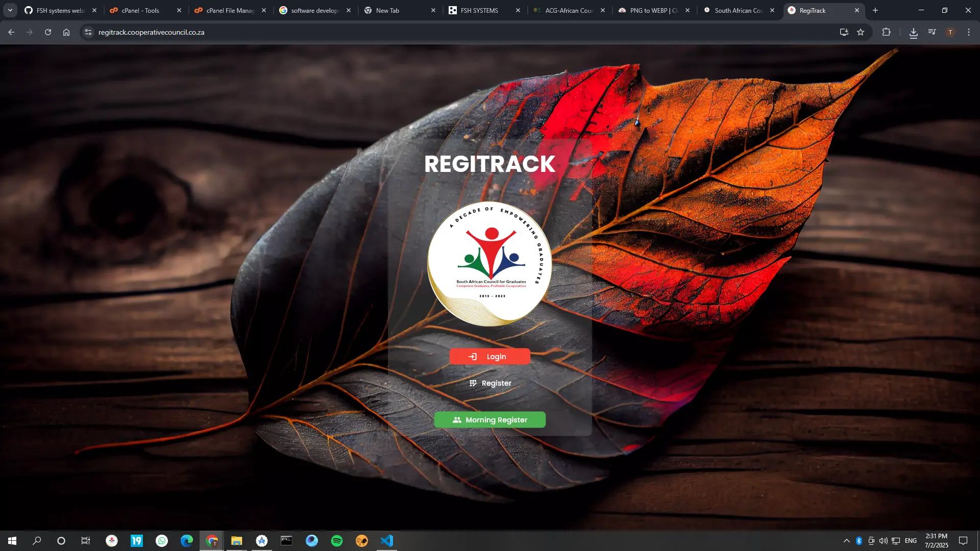Open media control icon in toolbar
The image size is (980, 551).
coord(932,32)
